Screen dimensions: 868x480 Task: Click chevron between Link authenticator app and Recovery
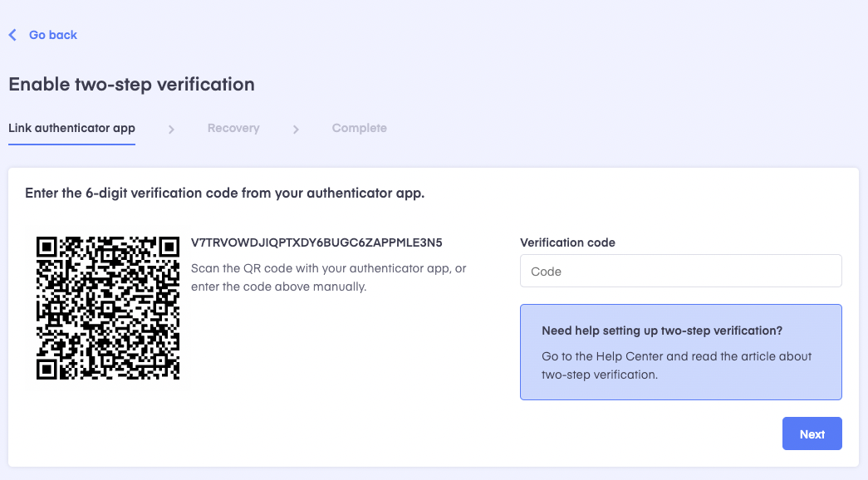point(171,130)
